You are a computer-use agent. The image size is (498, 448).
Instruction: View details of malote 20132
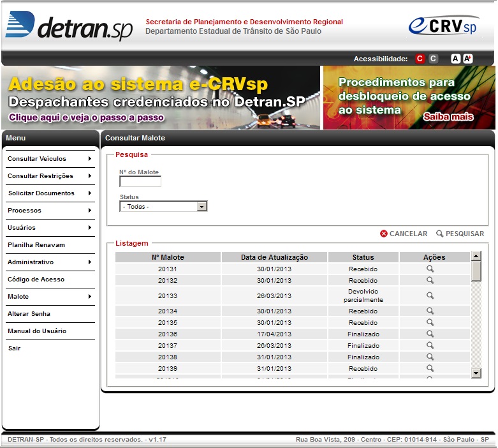[430, 280]
